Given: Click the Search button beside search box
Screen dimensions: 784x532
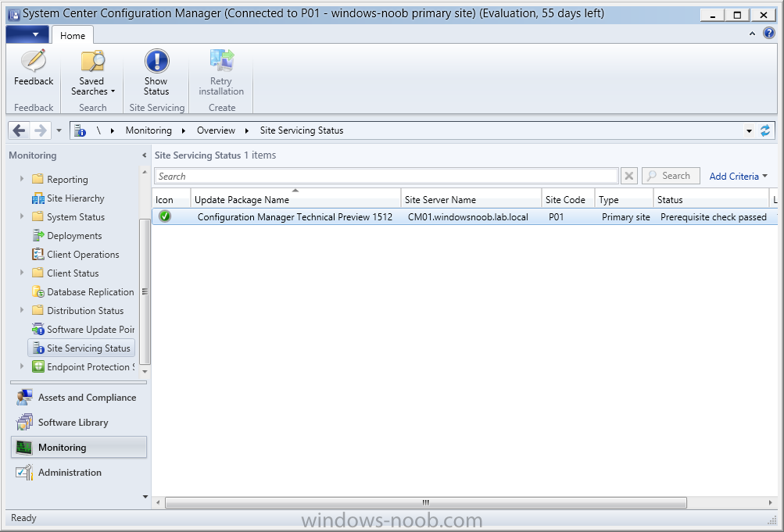Looking at the screenshot, I should pyautogui.click(x=671, y=176).
